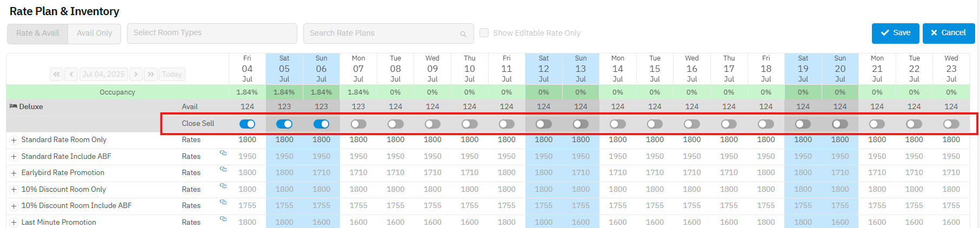Switch to the Avail Only tab
Screen dimensions: 980x228
coord(95,33)
